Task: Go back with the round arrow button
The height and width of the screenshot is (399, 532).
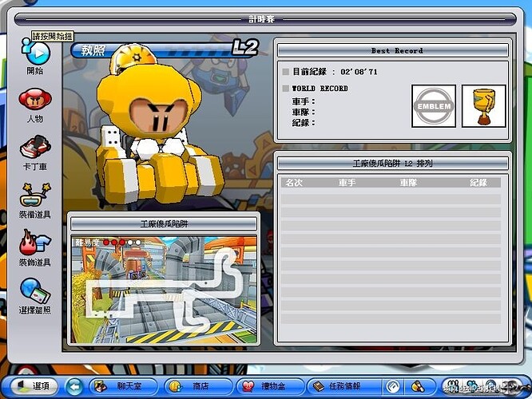Action: point(74,386)
